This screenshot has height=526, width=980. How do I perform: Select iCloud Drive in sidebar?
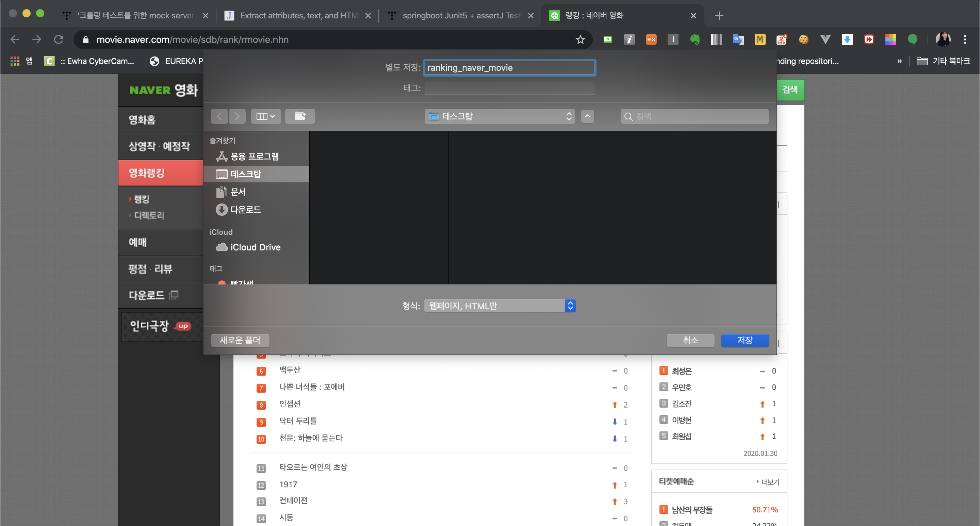coord(255,247)
